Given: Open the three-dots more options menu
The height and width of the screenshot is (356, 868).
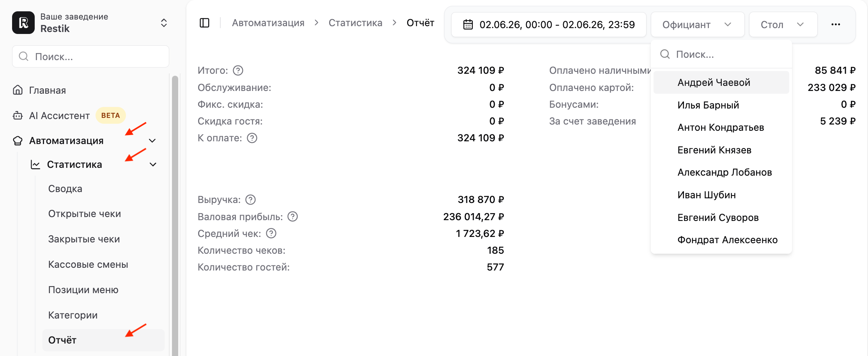Looking at the screenshot, I should [836, 24].
